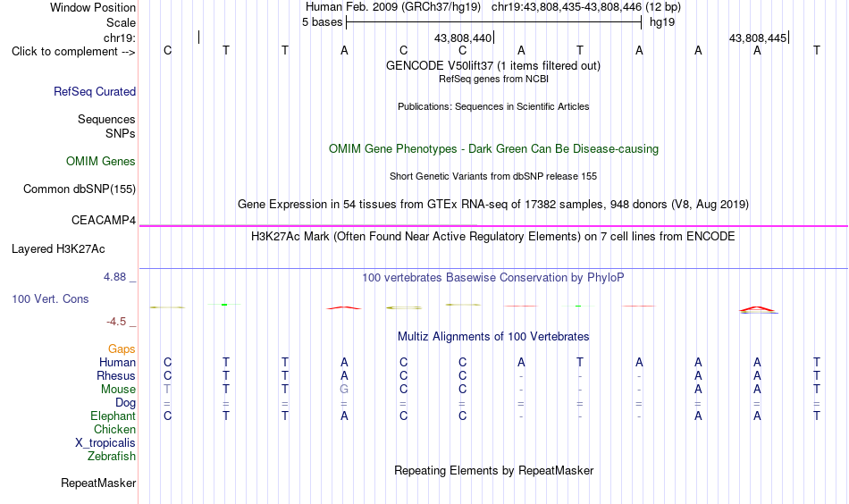The height and width of the screenshot is (504, 849).
Task: Open the 'OMIM Gene Phenotypes' green track title
Action: [494, 149]
